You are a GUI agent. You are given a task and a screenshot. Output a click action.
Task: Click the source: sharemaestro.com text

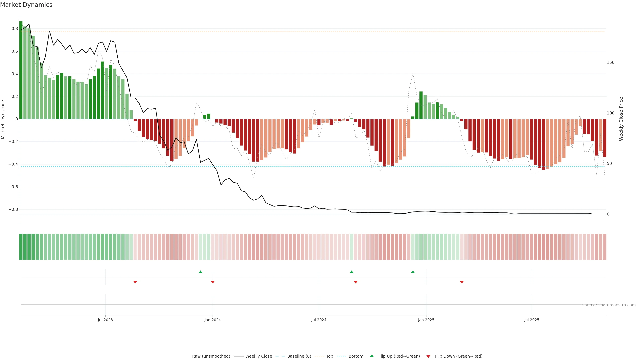[x=609, y=305]
